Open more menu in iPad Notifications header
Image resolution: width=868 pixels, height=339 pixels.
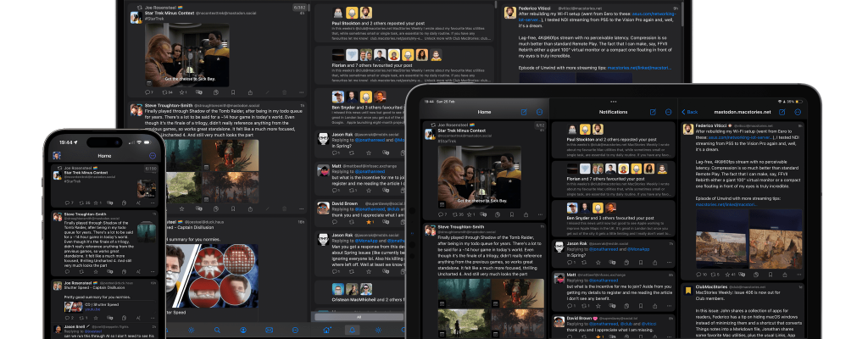point(667,112)
